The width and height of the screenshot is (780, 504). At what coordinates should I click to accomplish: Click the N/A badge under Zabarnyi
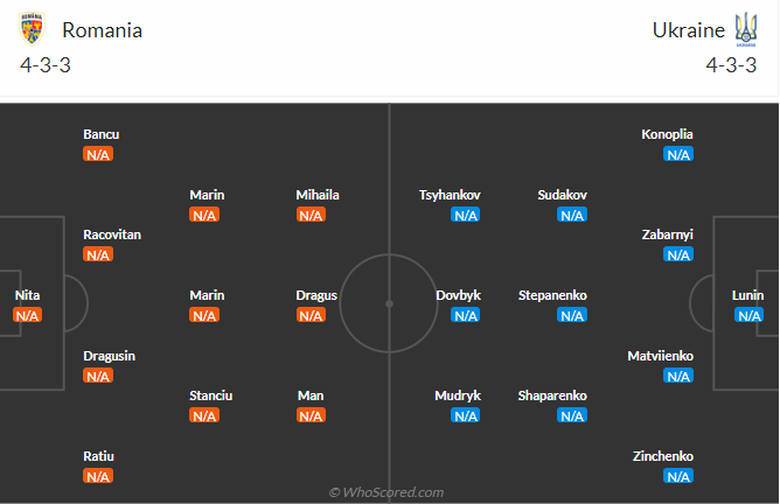tap(678, 255)
